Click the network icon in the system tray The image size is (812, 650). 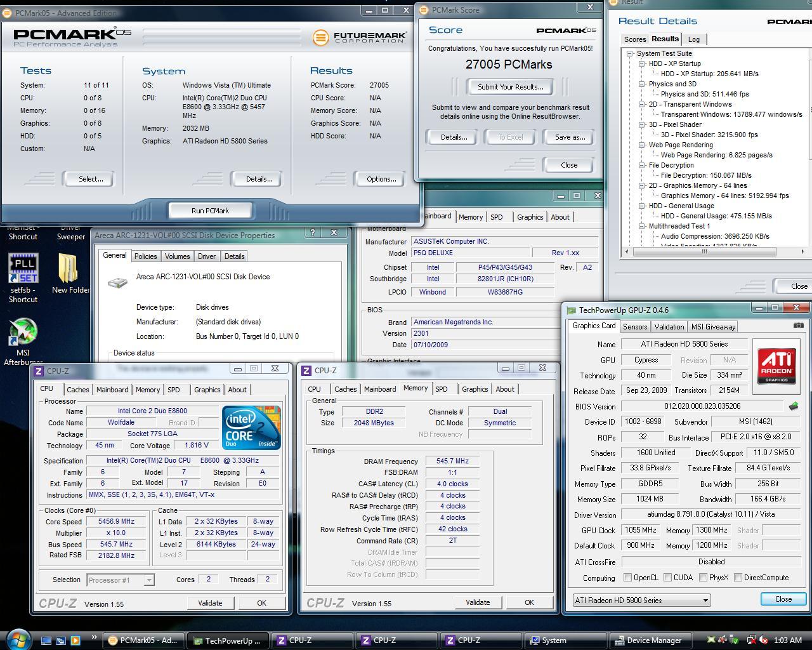(750, 640)
